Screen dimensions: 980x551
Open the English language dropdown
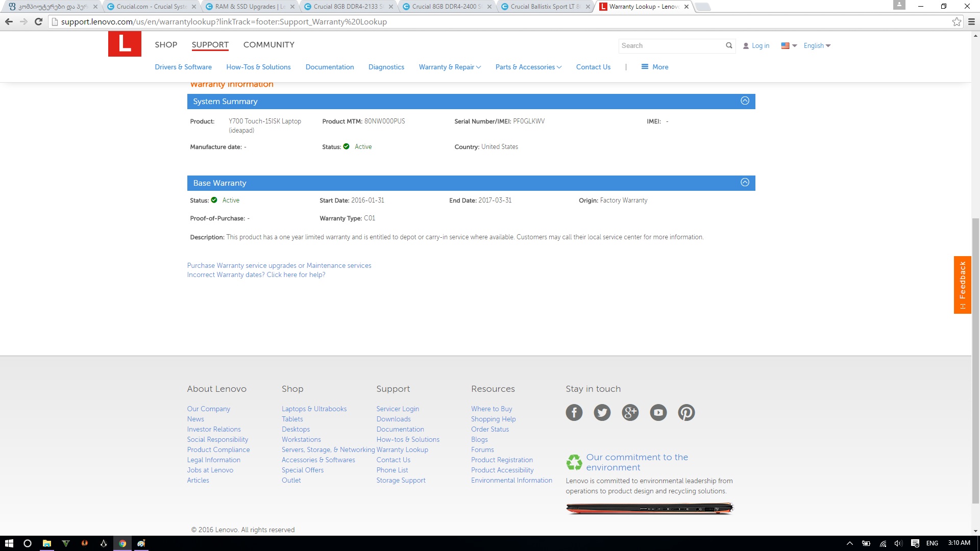[817, 45]
